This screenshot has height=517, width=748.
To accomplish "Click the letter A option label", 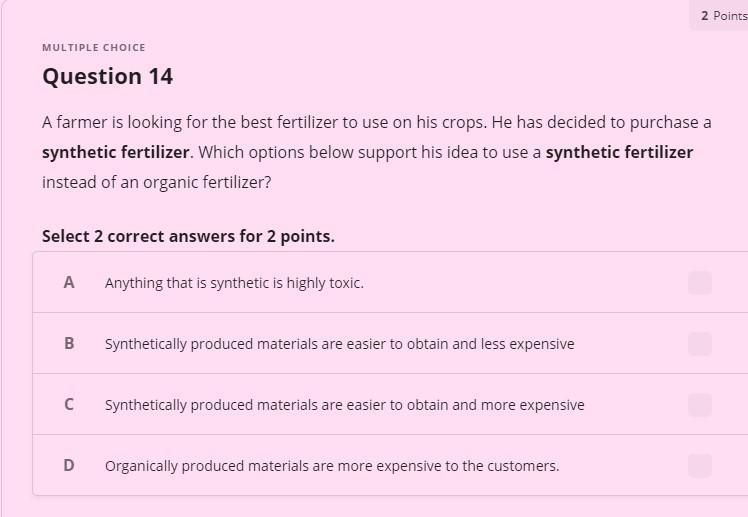I will pyautogui.click(x=69, y=283).
